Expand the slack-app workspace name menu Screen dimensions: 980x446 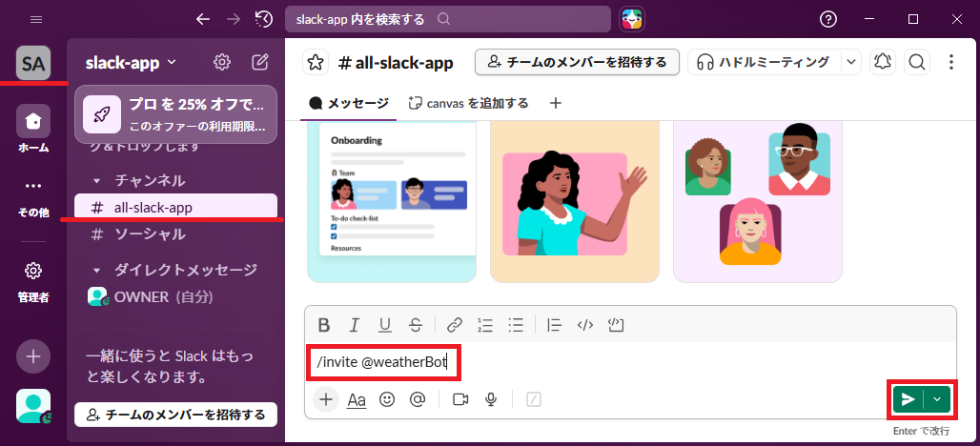132,63
